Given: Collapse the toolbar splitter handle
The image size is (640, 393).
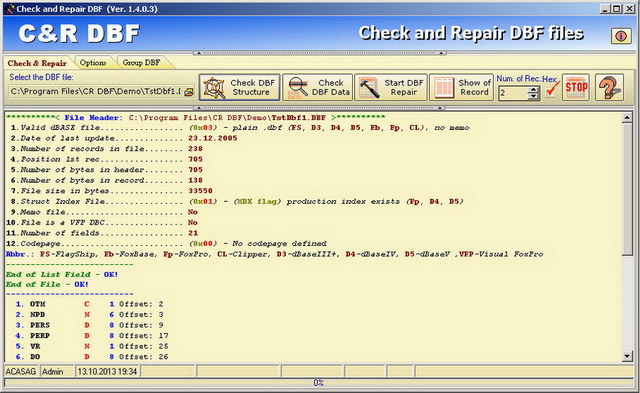Looking at the screenshot, I should point(320,108).
